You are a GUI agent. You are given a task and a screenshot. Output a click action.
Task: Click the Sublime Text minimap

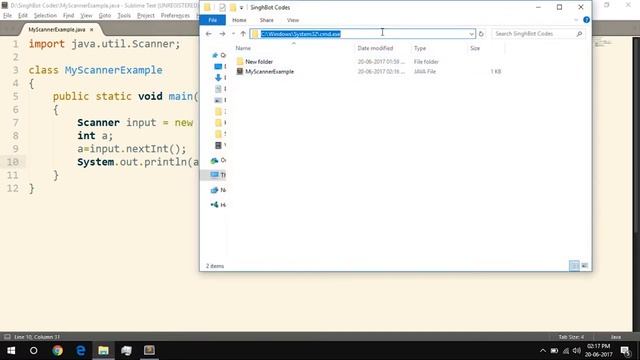click(602, 42)
